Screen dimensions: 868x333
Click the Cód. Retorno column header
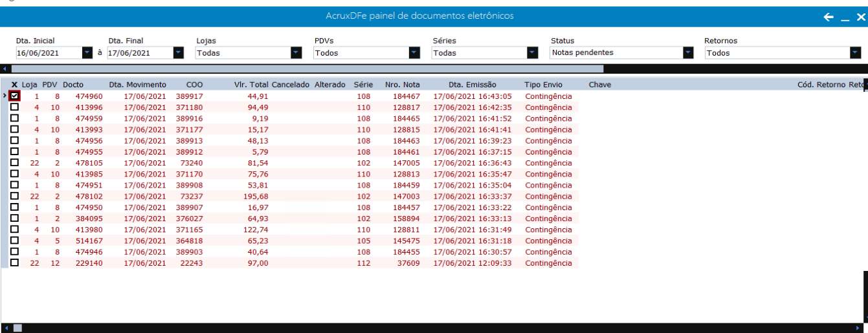coord(821,85)
